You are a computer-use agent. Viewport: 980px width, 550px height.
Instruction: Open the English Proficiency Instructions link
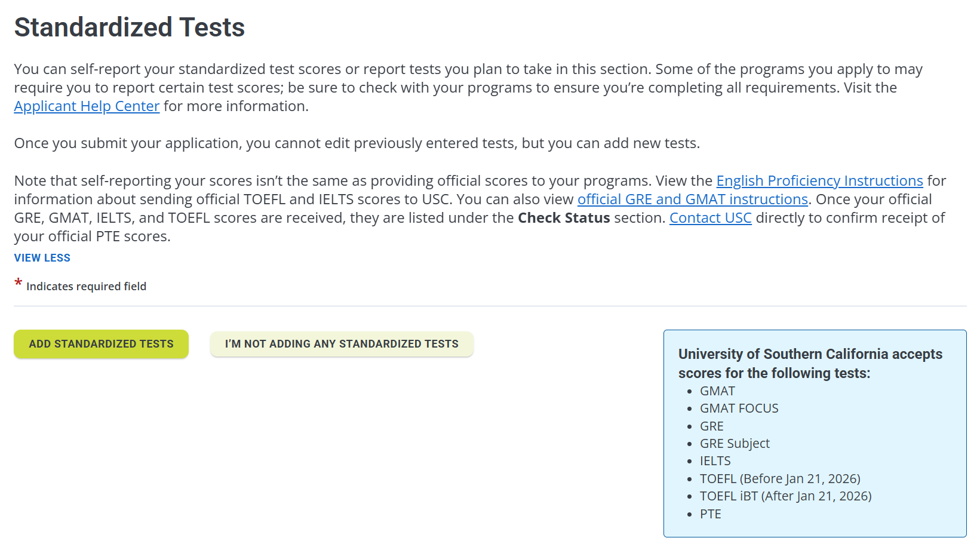(819, 181)
